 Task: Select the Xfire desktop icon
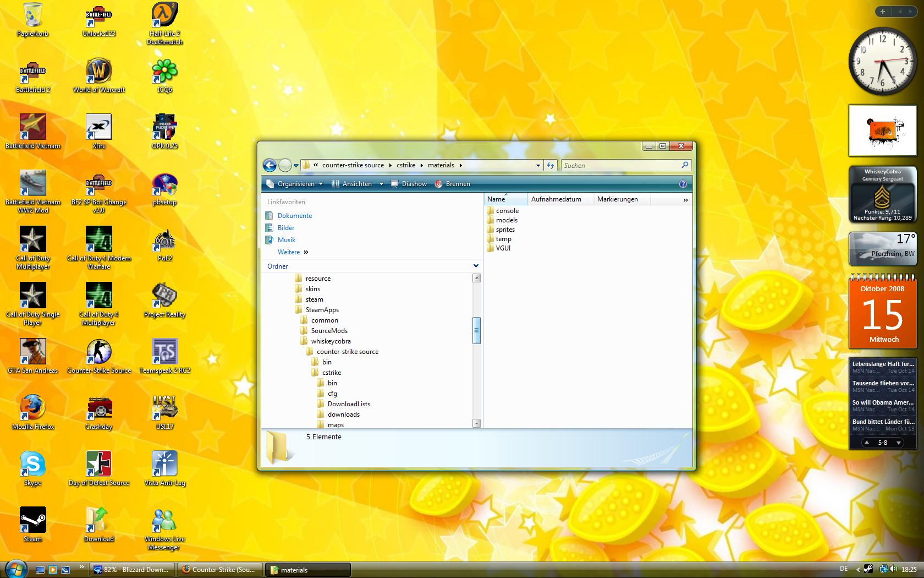(x=99, y=132)
